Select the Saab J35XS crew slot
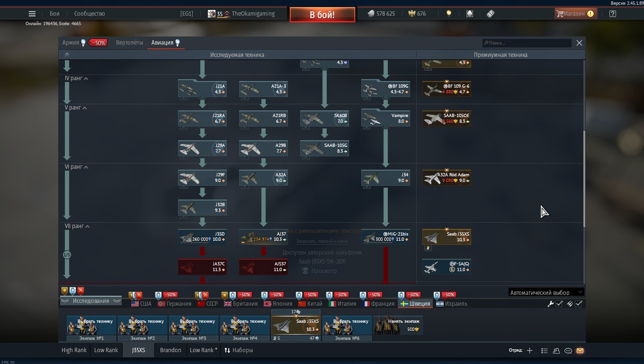This screenshot has height=364, width=644. point(296,325)
